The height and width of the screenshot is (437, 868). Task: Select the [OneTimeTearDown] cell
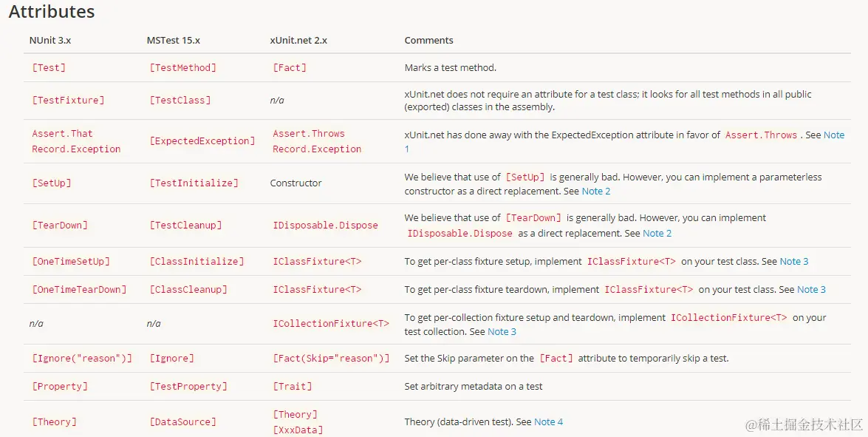[79, 290]
